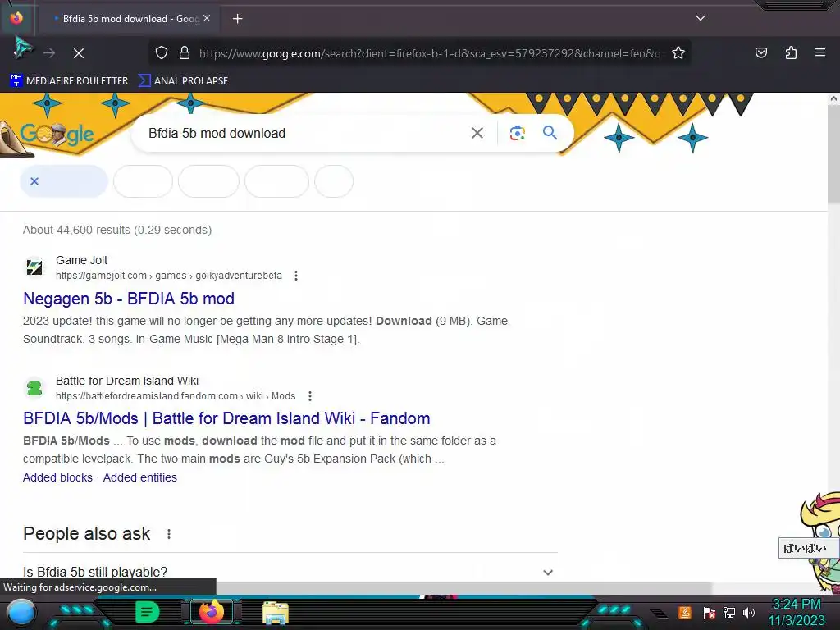This screenshot has width=840, height=630.
Task: Open the Added entities sitelink
Action: click(x=139, y=477)
